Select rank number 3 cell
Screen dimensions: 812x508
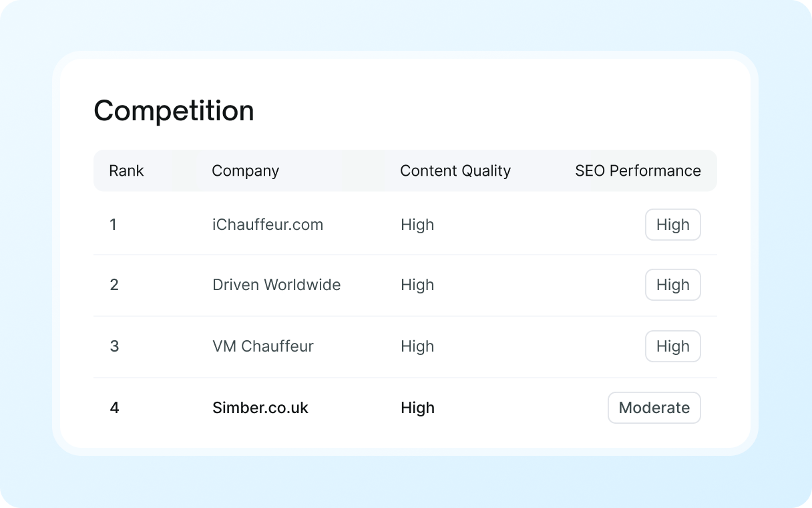pos(114,346)
